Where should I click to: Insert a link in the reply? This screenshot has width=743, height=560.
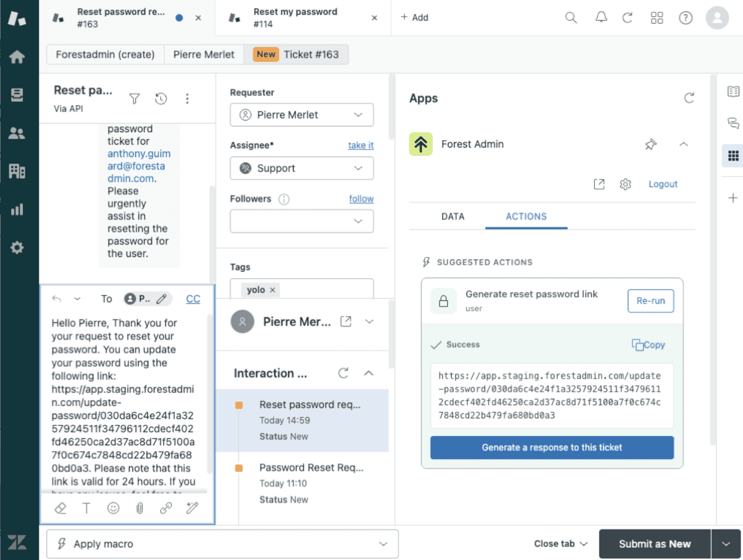click(166, 508)
